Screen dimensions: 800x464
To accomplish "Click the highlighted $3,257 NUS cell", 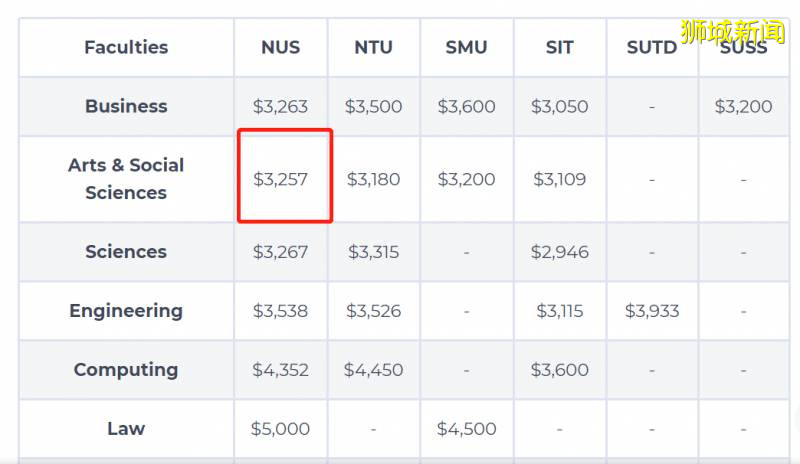I will (280, 180).
